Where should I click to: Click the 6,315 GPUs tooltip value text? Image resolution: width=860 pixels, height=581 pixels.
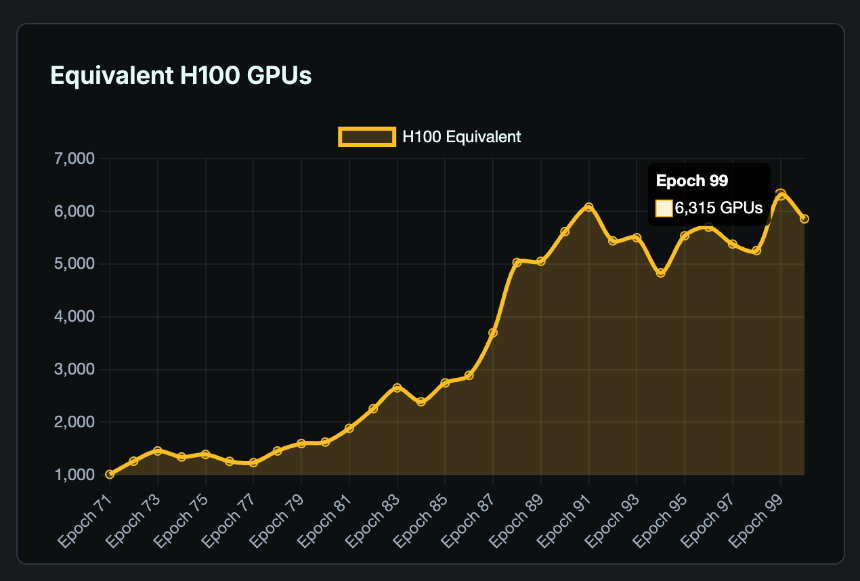click(719, 208)
